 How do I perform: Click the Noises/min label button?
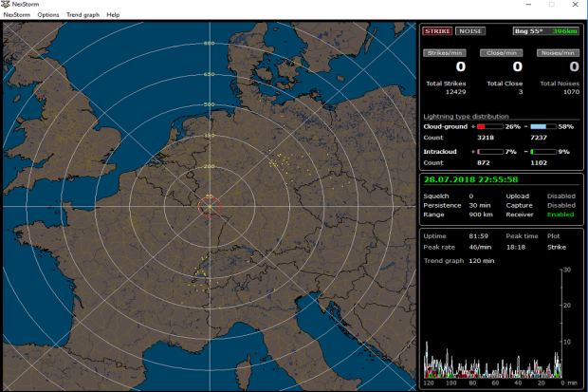[x=558, y=53]
